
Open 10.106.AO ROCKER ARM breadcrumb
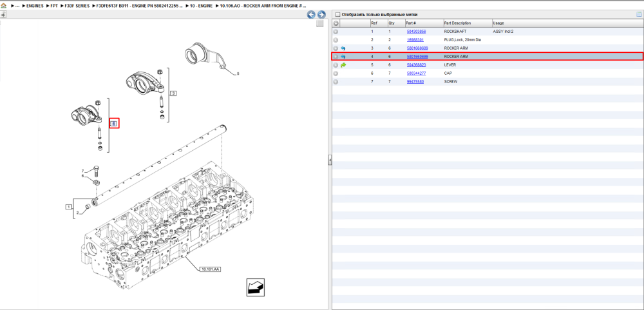263,6
